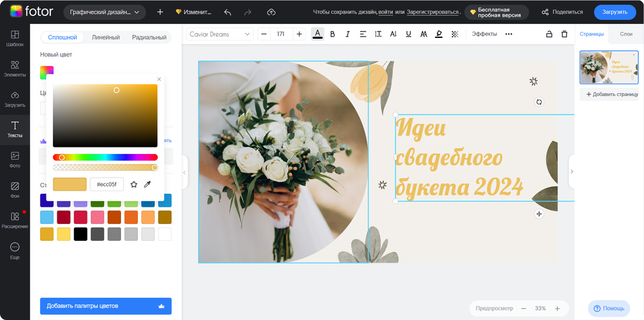Pick the black color swatch
The width and height of the screenshot is (644, 320).
coord(80,234)
